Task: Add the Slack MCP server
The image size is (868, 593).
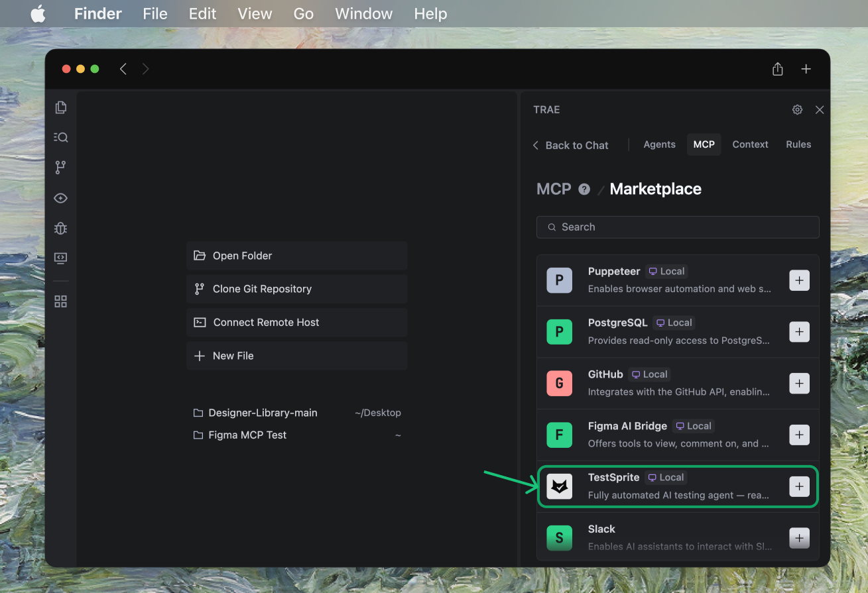Action: (800, 538)
